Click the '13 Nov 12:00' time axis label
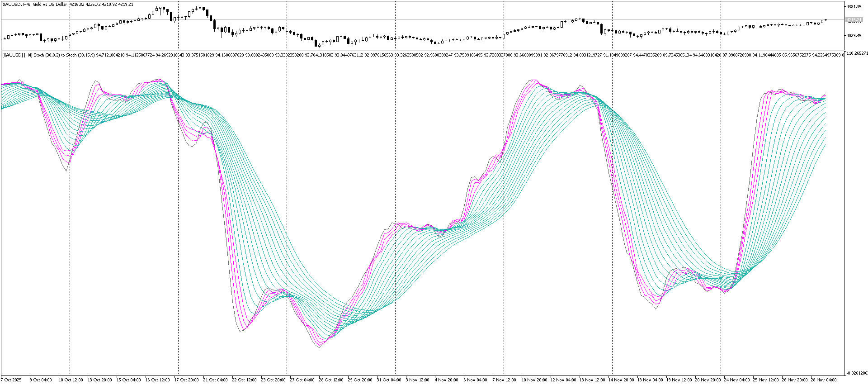 [592, 380]
